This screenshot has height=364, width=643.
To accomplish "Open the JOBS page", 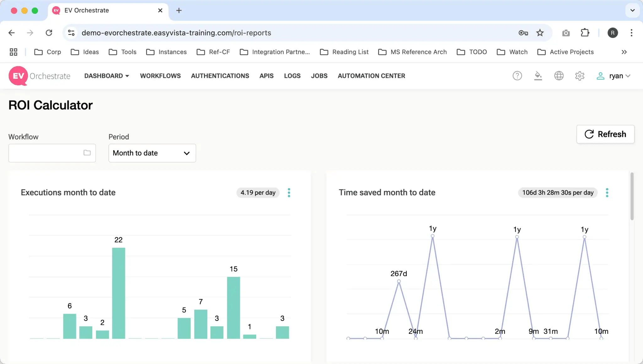I will point(319,76).
